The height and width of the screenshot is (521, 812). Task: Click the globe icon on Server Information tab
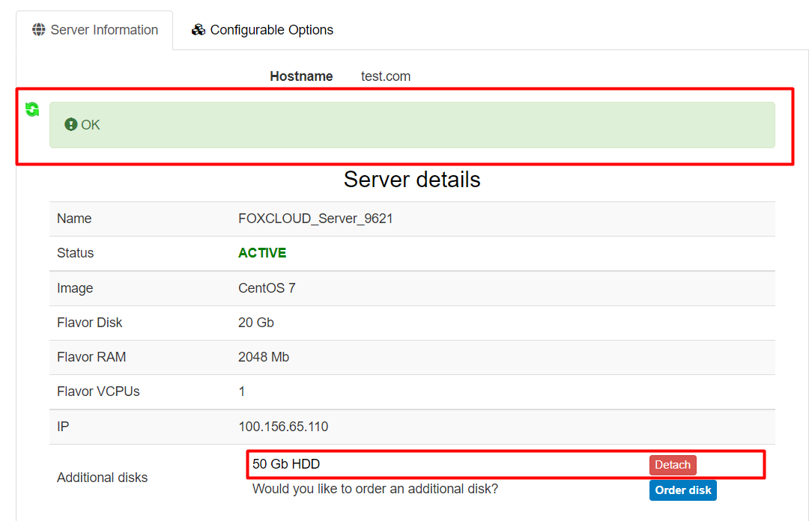(39, 30)
